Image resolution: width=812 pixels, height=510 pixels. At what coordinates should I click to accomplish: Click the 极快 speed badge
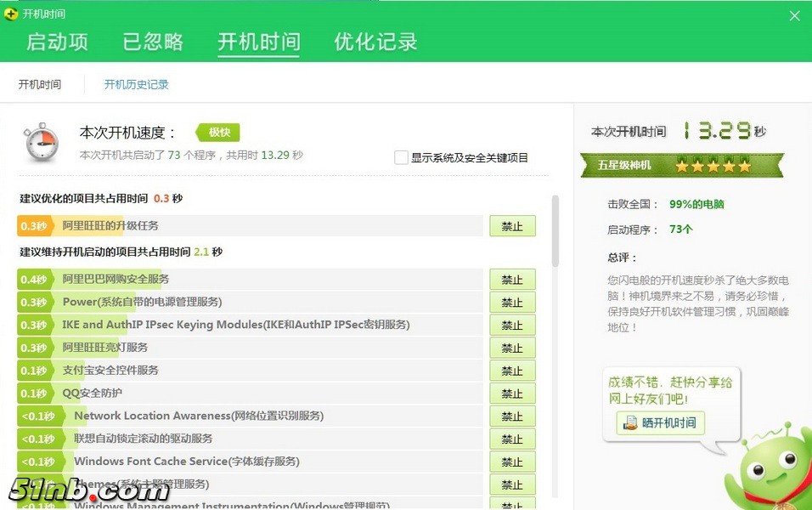[219, 132]
